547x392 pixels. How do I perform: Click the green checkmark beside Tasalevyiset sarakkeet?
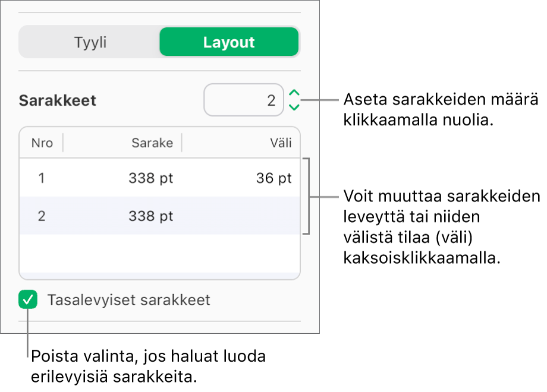[x=28, y=301]
